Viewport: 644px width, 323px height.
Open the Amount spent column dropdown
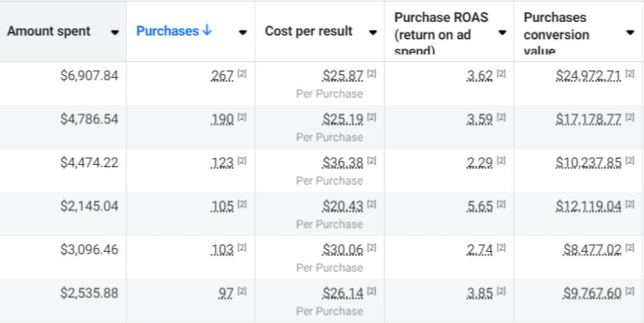114,33
